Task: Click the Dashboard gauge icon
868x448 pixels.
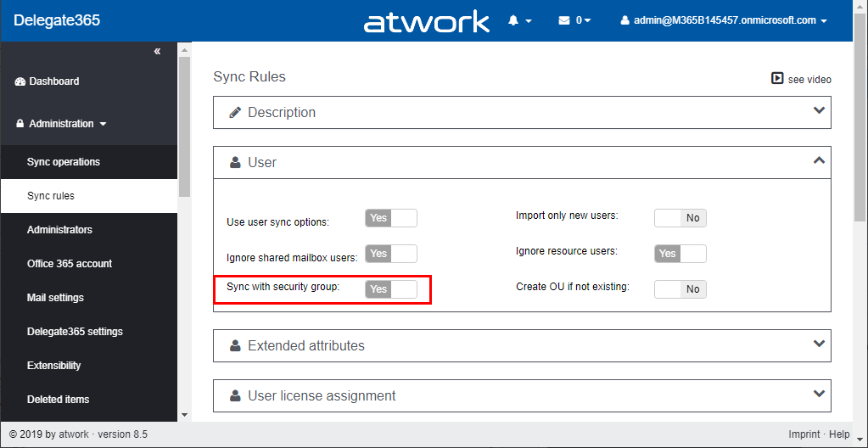Action: tap(20, 81)
